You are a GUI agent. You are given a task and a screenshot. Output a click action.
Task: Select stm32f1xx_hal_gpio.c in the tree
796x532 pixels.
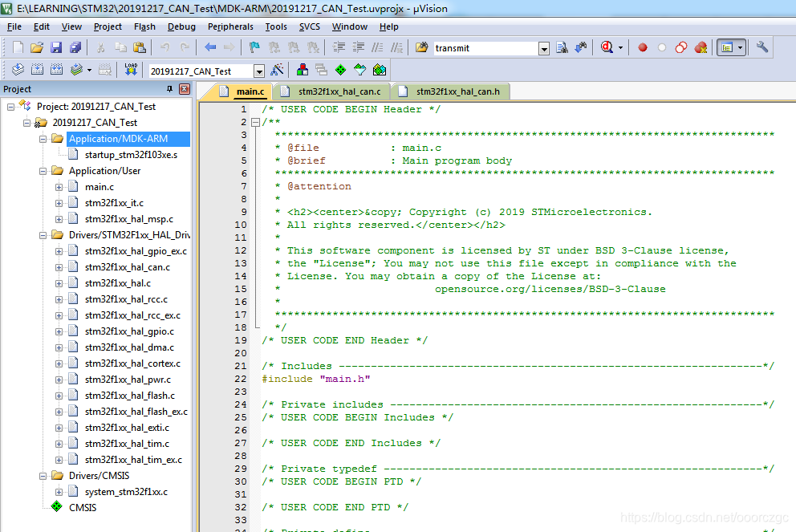click(x=129, y=331)
